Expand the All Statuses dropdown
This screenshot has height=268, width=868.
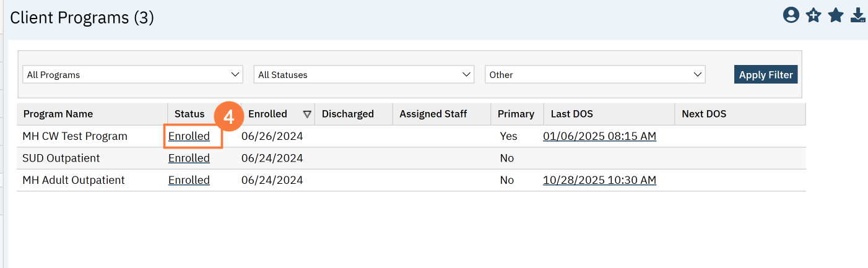pos(364,75)
